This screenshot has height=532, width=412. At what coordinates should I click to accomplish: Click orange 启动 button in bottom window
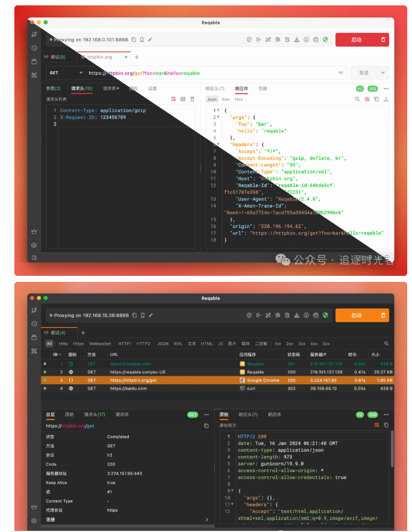coord(356,315)
